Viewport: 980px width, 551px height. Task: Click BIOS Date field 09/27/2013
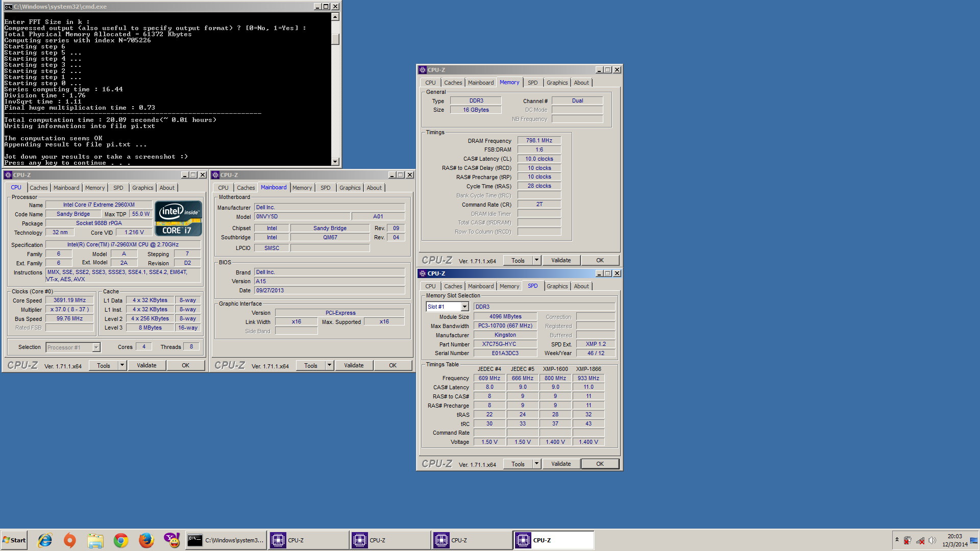click(329, 290)
